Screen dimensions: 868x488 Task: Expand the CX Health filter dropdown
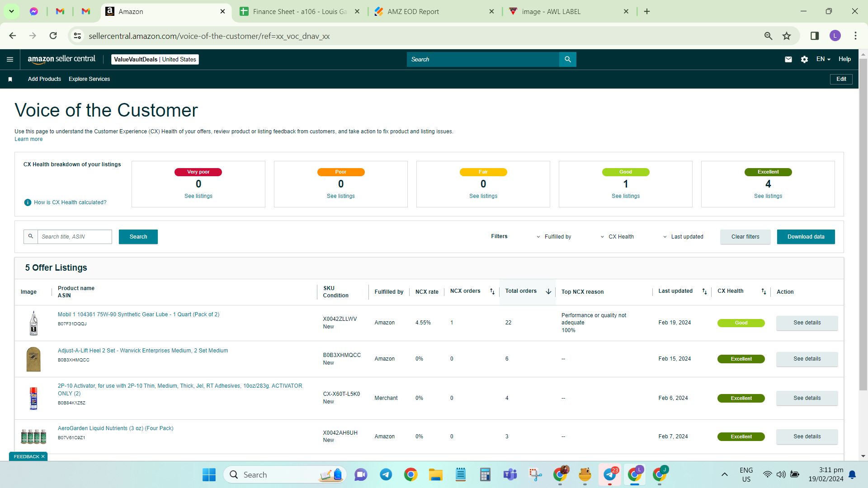[617, 237]
